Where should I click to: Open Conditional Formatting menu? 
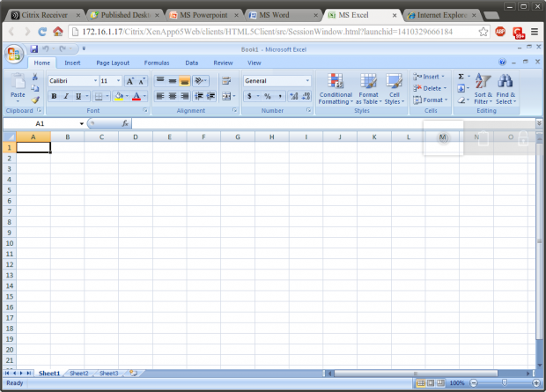(336, 89)
